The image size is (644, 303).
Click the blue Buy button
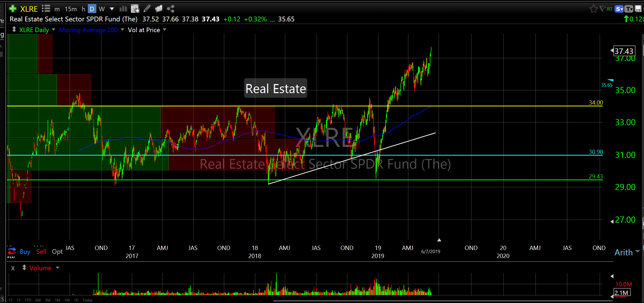(x=25, y=252)
